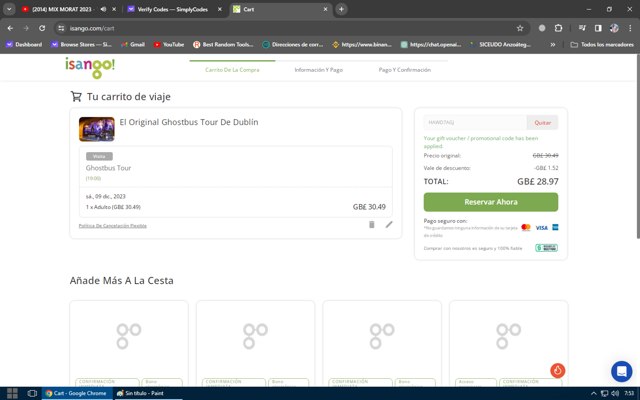Open the Browse Stores bookmark
This screenshot has height=400, width=640.
[81, 44]
